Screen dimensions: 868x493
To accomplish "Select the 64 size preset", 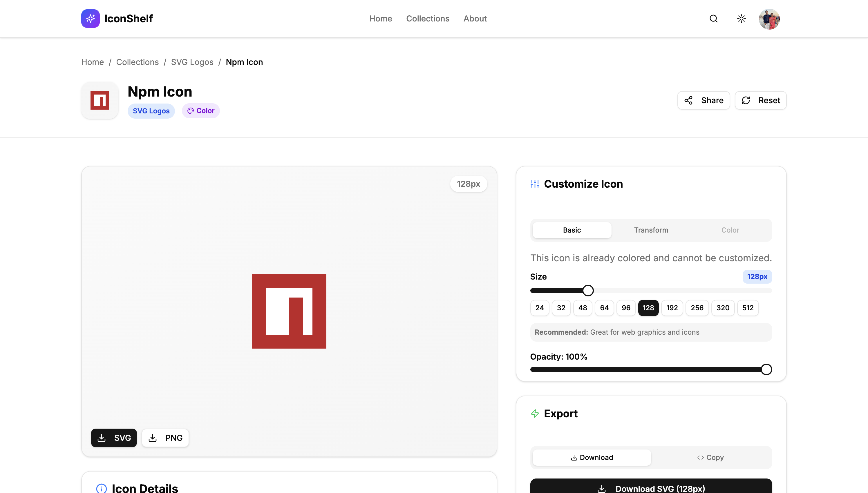I will (x=604, y=308).
